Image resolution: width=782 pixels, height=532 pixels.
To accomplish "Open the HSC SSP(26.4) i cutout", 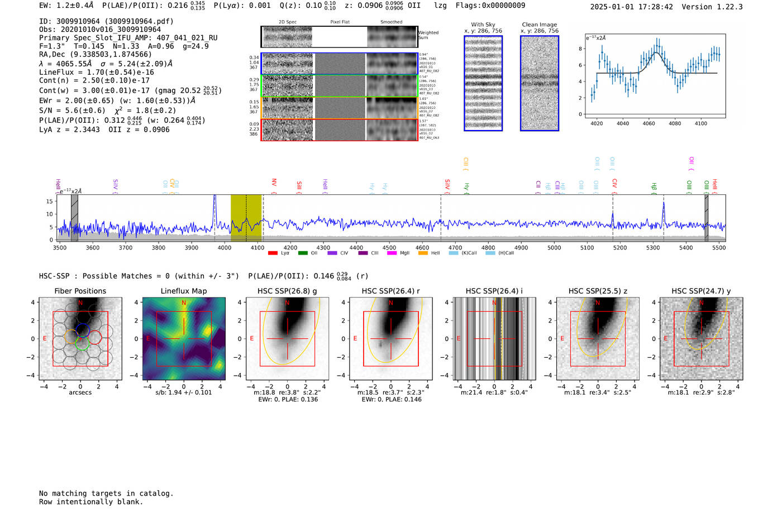I will (x=494, y=339).
